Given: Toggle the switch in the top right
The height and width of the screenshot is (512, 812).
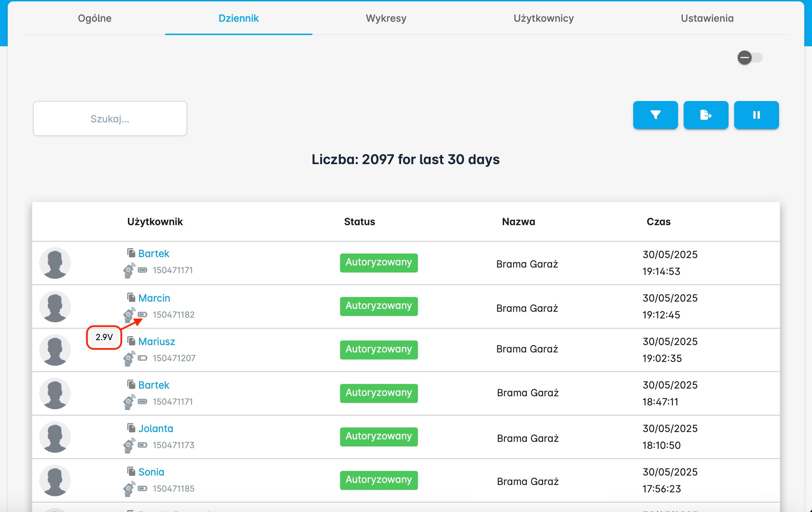Looking at the screenshot, I should tap(750, 58).
